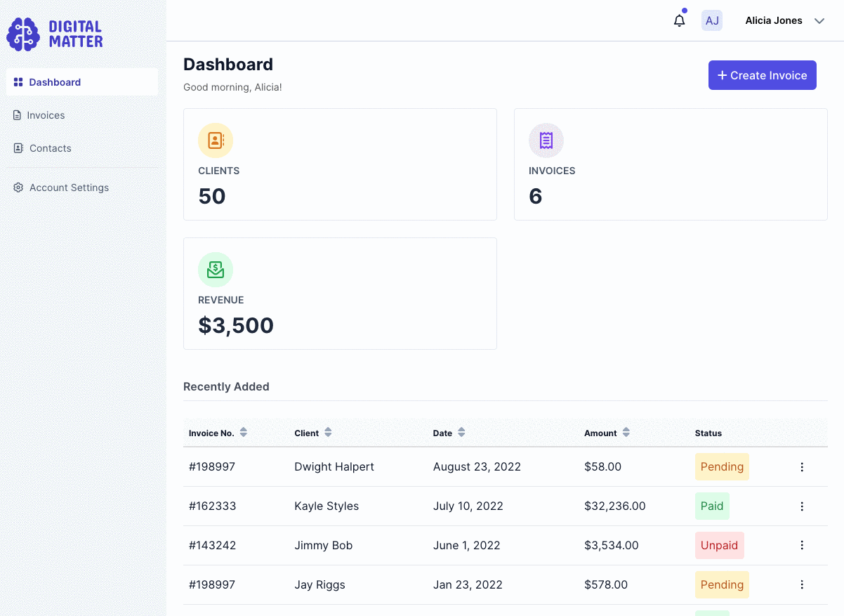
Task: Click the Good morning, Alicia! greeting
Action: tap(232, 87)
